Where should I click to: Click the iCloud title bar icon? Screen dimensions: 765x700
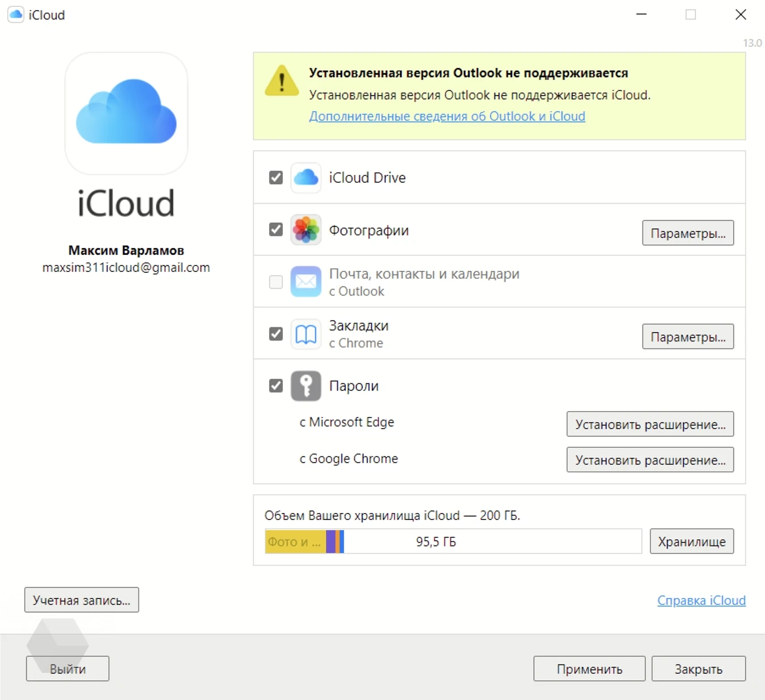[16, 15]
